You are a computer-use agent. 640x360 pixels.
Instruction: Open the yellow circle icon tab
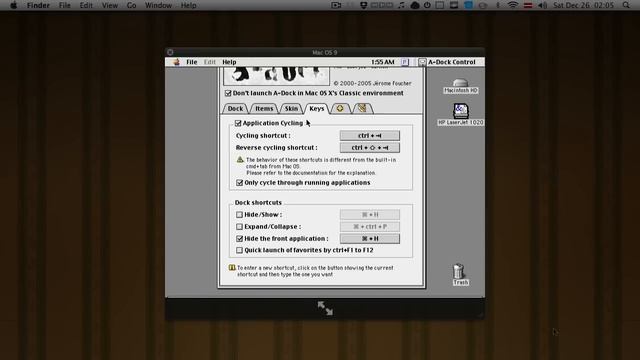[x=340, y=109]
